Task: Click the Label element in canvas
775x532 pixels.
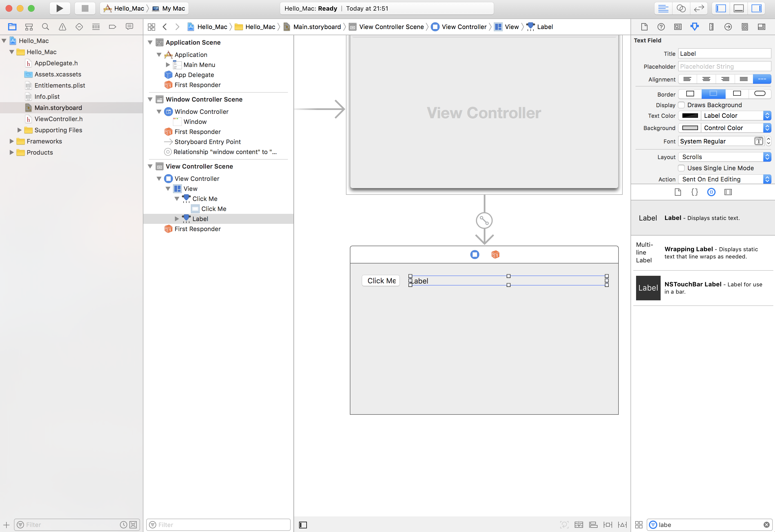Action: 508,281
